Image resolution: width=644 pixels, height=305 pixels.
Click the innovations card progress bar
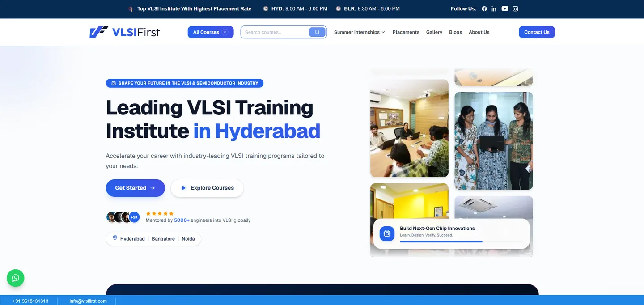click(462, 241)
